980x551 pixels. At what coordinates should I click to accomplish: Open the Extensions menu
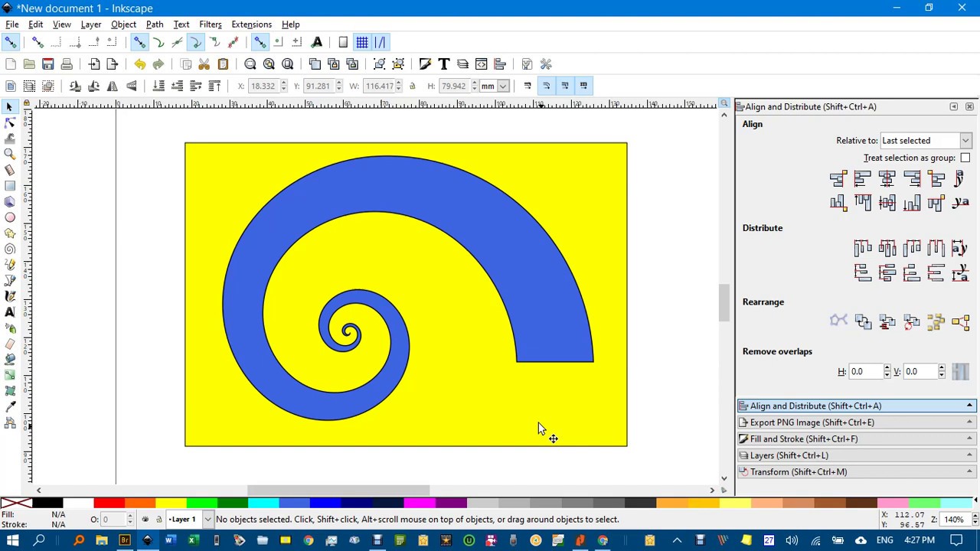(x=251, y=24)
